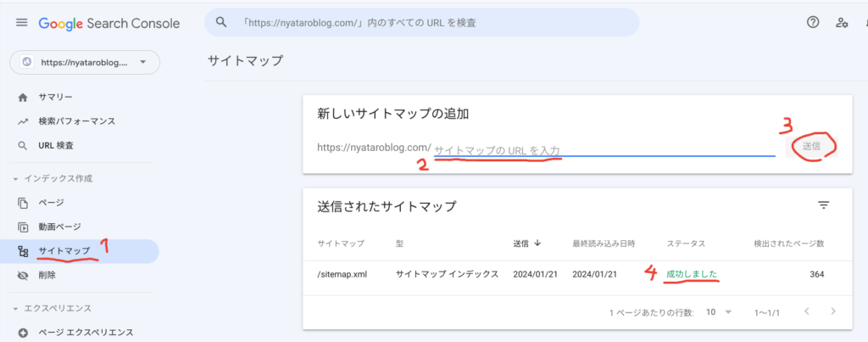Open users and permissions settings icon
This screenshot has width=868, height=342.
click(x=842, y=23)
